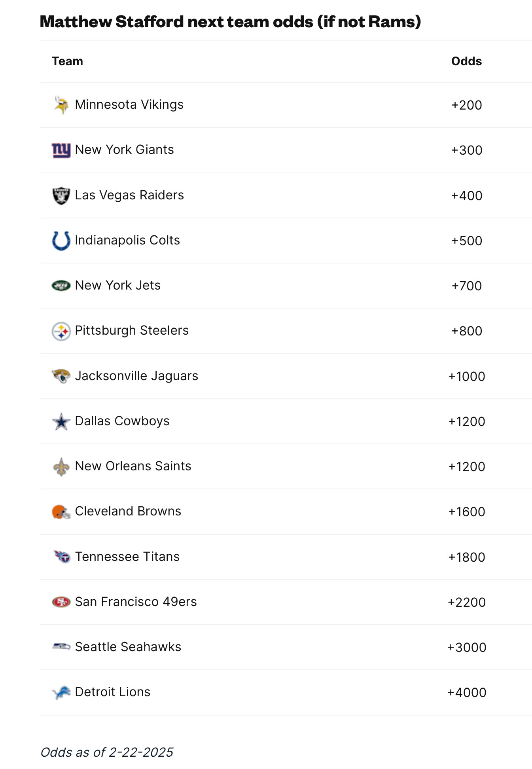Click the +300 odds for New York Giants

467,150
